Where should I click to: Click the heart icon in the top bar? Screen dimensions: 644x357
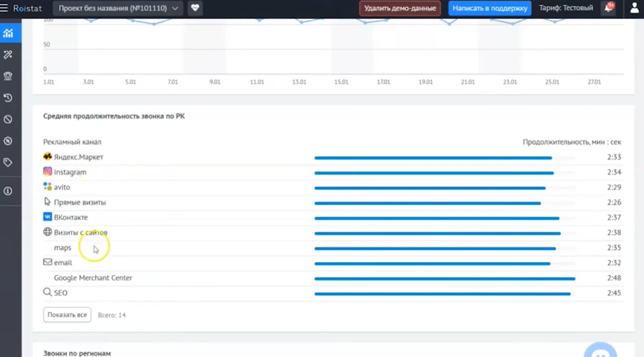click(x=195, y=8)
